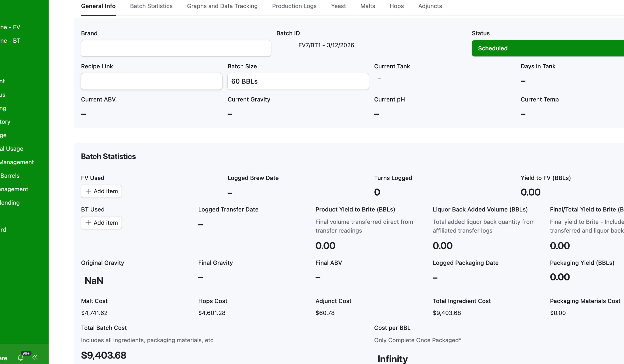Collapse sidebar with double chevron icon

pyautogui.click(x=35, y=357)
